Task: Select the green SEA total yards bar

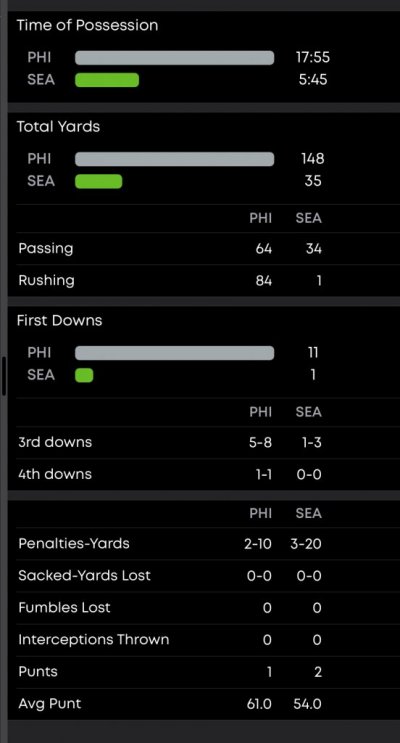Action: tap(99, 181)
